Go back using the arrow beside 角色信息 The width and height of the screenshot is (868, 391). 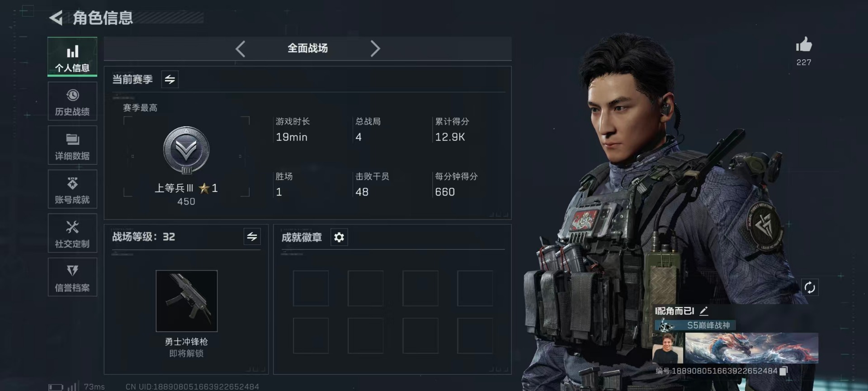(x=56, y=18)
